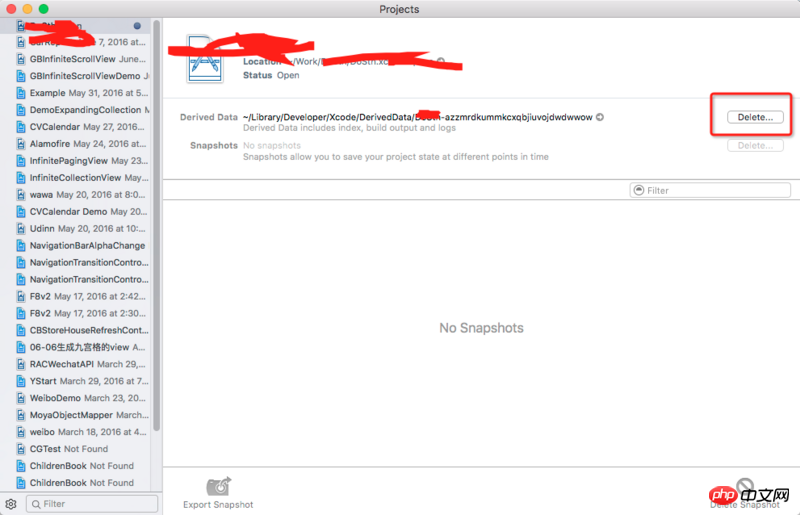Click the Udinn project file icon
800x515 pixels.
[21, 228]
